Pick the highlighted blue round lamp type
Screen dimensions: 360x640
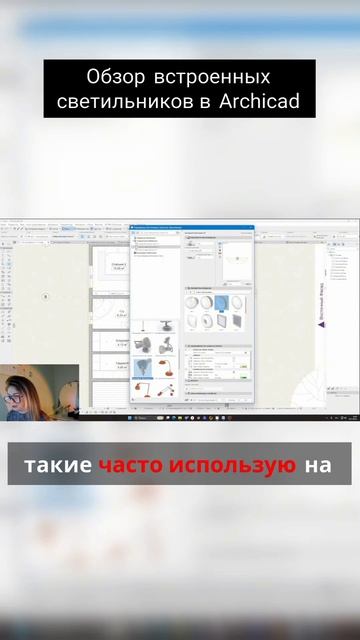(x=222, y=303)
